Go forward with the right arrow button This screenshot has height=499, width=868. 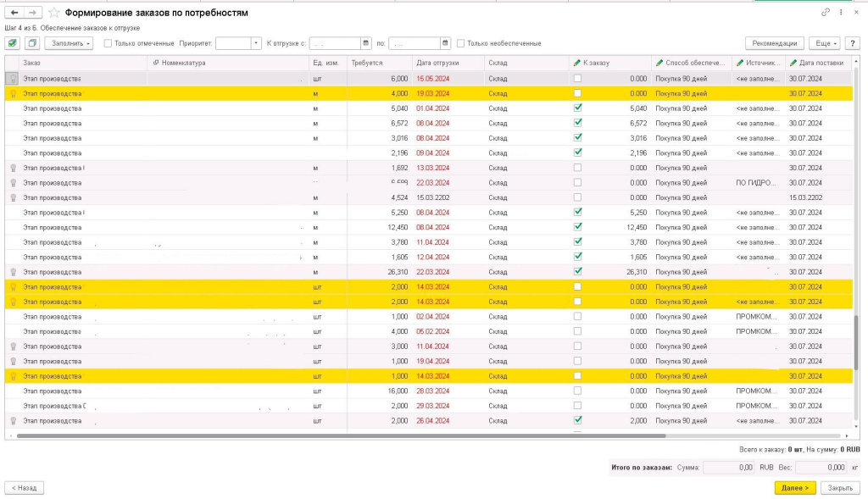click(x=33, y=12)
